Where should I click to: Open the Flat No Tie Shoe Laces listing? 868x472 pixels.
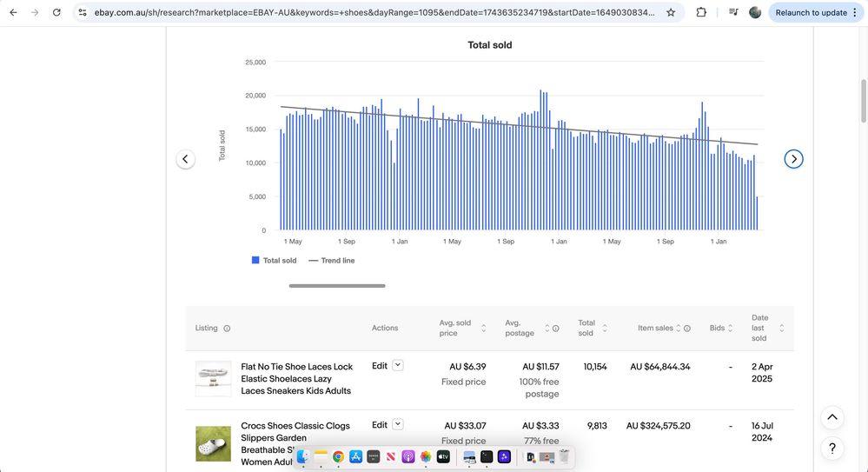(x=296, y=378)
